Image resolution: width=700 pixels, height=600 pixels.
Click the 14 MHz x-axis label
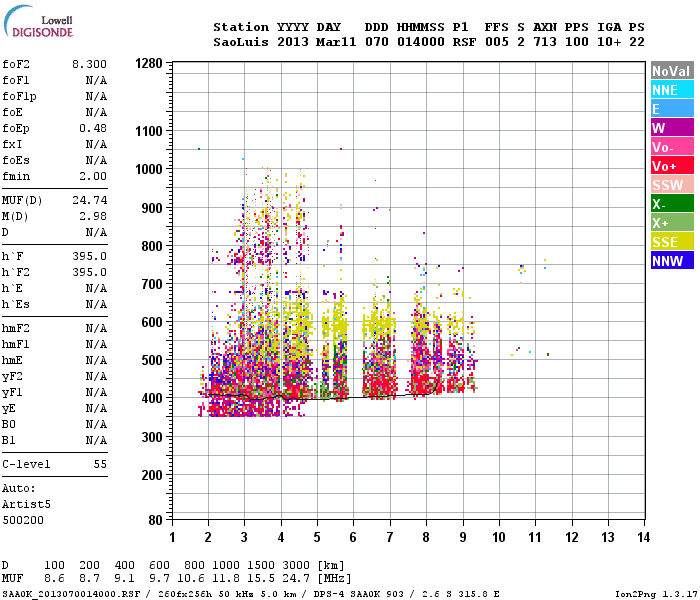click(643, 537)
